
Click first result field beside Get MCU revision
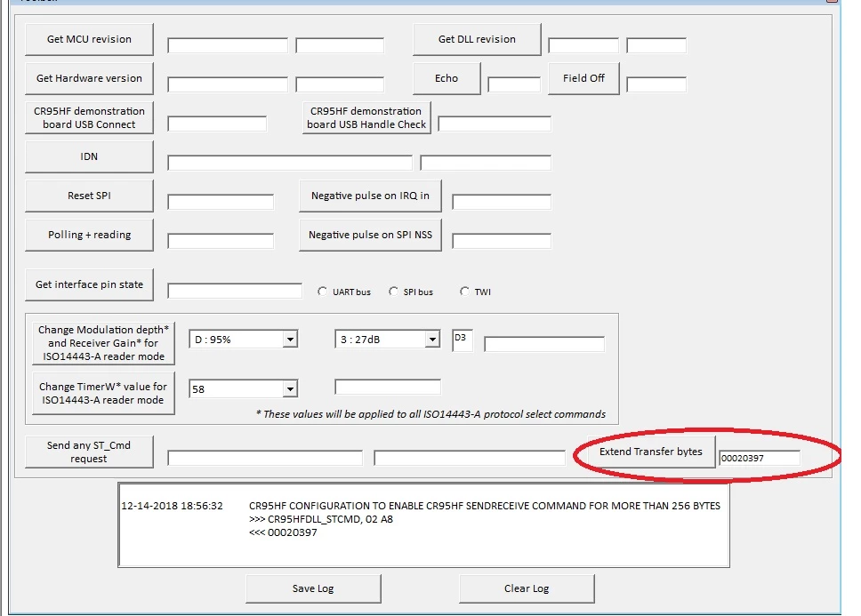(228, 45)
